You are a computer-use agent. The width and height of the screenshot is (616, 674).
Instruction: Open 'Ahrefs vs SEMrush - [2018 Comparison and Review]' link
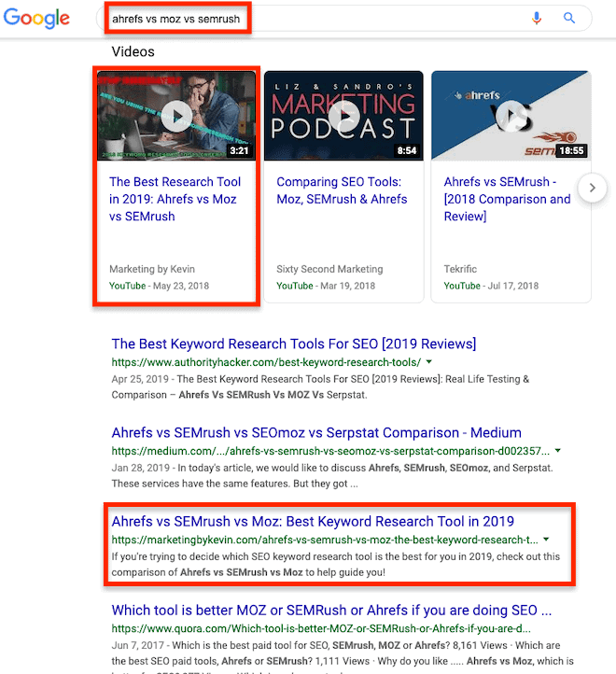click(507, 199)
